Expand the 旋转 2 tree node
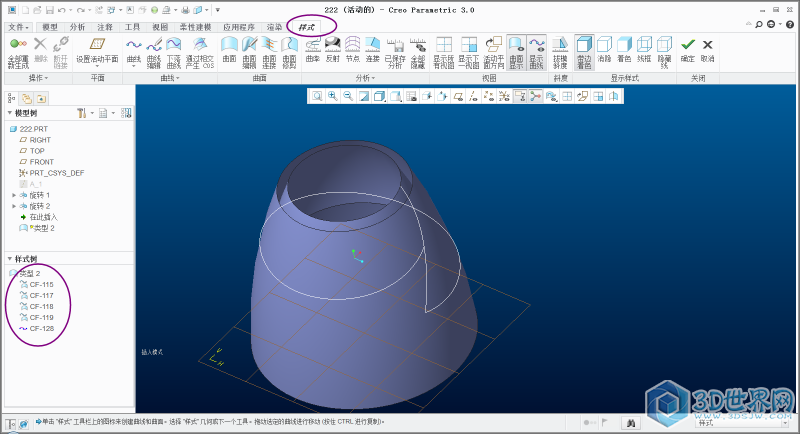Viewport: 800px width, 434px height. 14,206
